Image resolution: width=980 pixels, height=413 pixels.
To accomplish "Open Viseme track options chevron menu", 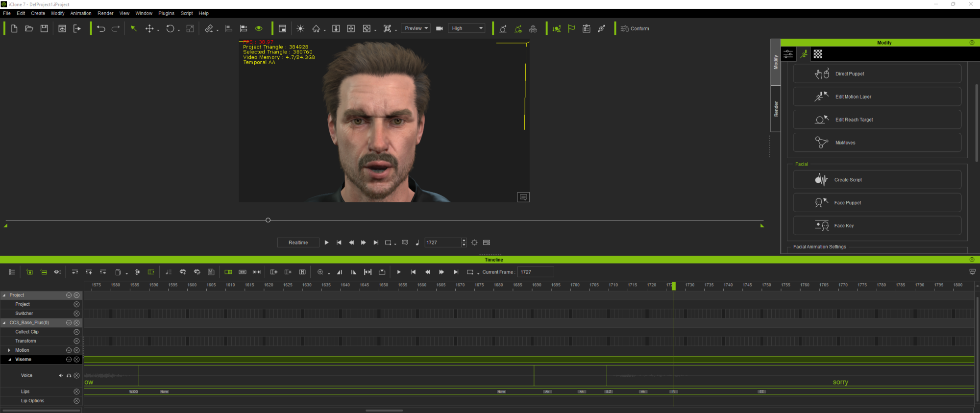I will tap(69, 360).
